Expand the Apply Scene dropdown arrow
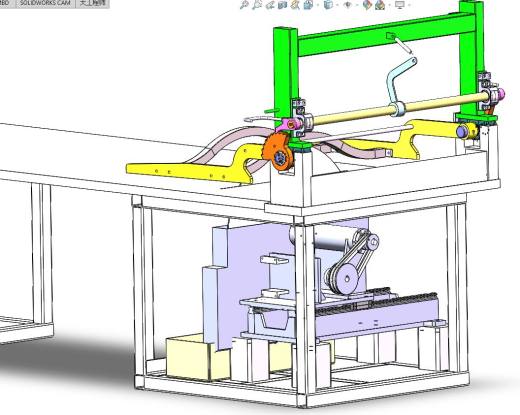The image size is (520, 415). (389, 5)
